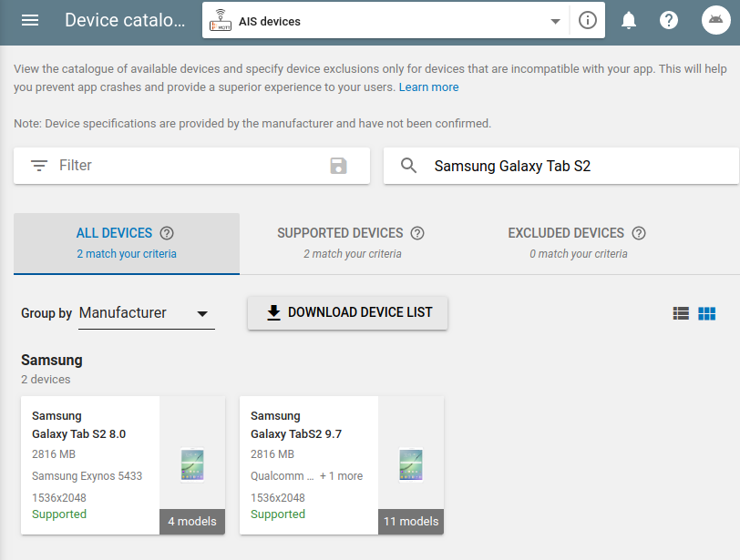Switch to the Excluded Devices tab
The height and width of the screenshot is (560, 740).
coord(578,243)
